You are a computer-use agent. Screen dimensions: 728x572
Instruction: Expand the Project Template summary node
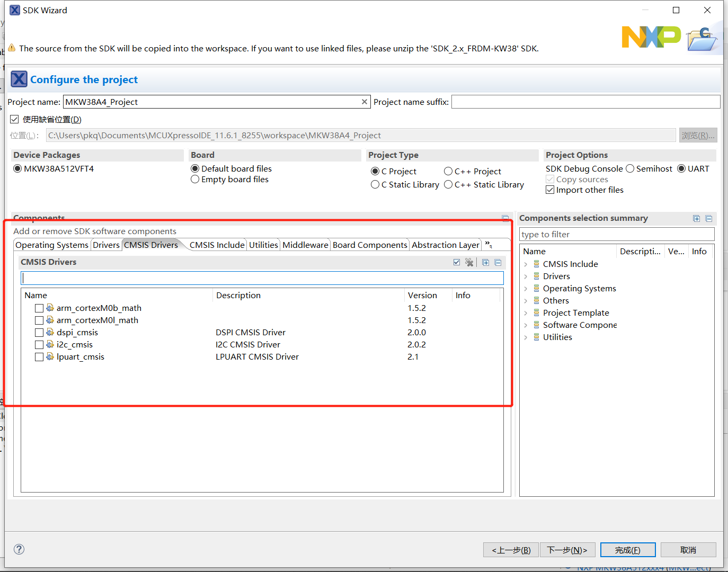pos(526,312)
